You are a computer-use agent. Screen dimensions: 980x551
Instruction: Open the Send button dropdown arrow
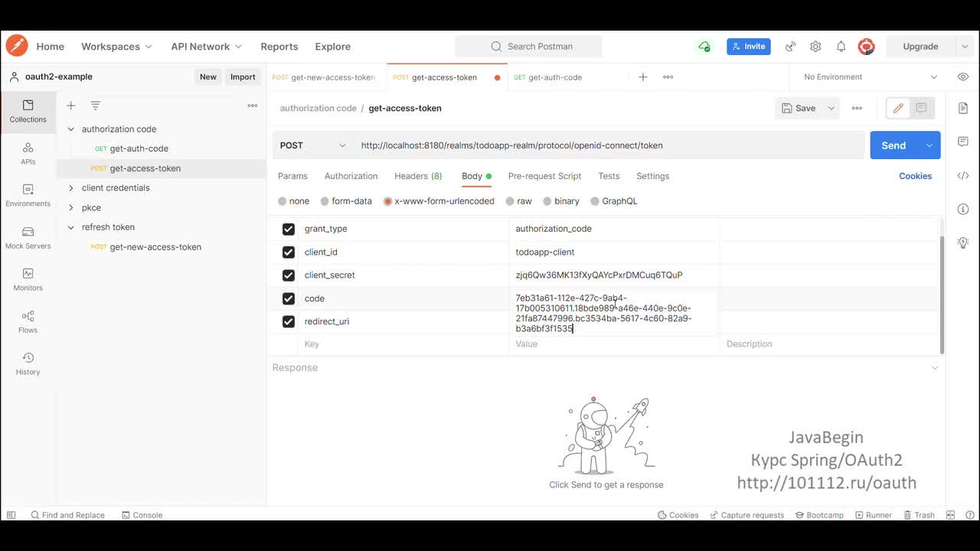point(929,145)
